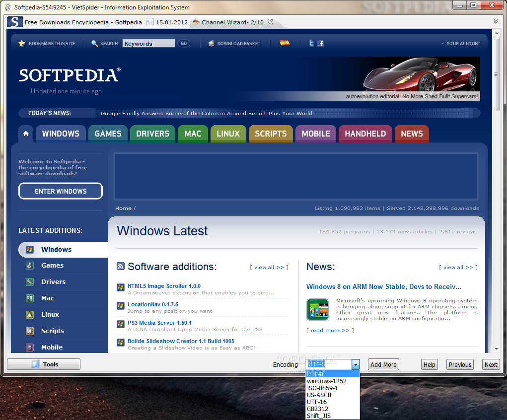
Task: Go back with Previous button
Action: (460, 364)
